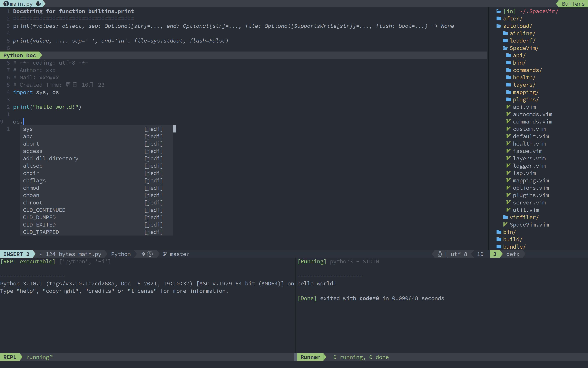Click the Python Doc window statusline label
Image resolution: width=588 pixels, height=368 pixels.
point(19,55)
